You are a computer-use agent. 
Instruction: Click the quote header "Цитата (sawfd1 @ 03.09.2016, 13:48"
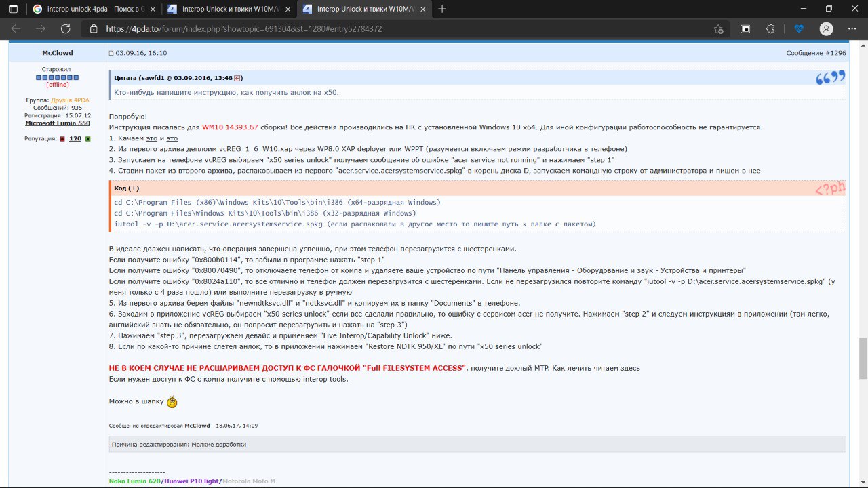tap(174, 78)
